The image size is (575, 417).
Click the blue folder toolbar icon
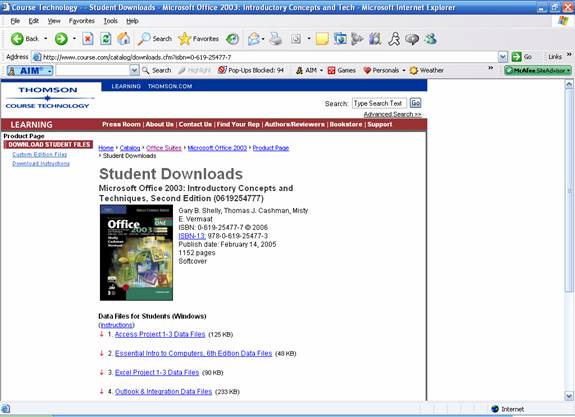point(340,39)
